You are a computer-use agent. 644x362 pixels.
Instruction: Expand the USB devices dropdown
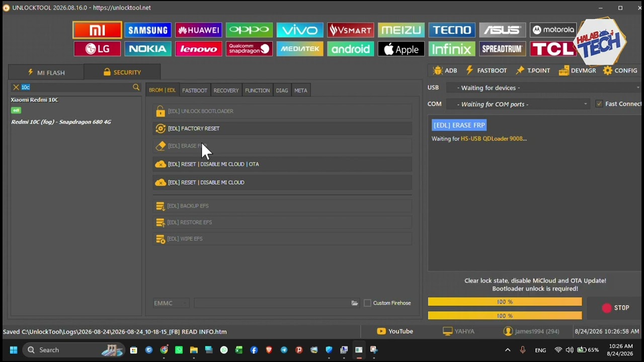(x=543, y=88)
